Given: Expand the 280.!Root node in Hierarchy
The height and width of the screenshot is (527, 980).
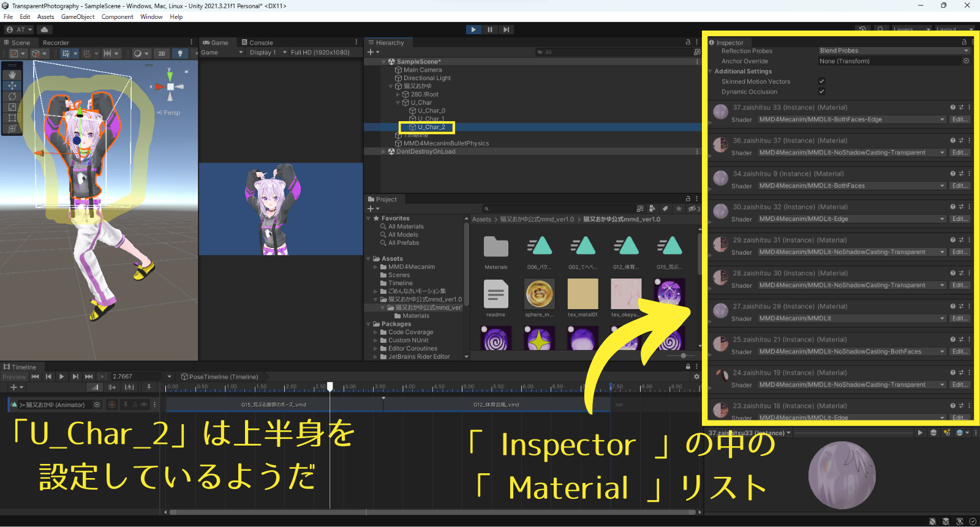Looking at the screenshot, I should click(398, 94).
